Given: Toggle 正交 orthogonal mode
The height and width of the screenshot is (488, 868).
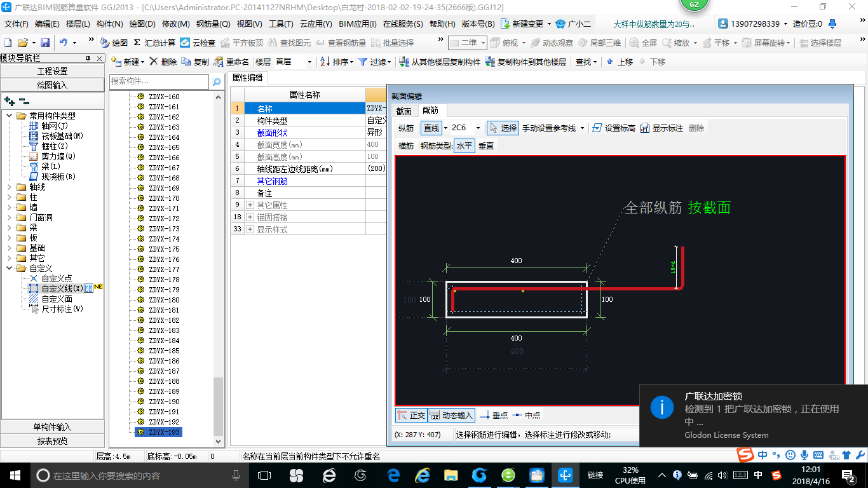Looking at the screenshot, I should tap(411, 416).
